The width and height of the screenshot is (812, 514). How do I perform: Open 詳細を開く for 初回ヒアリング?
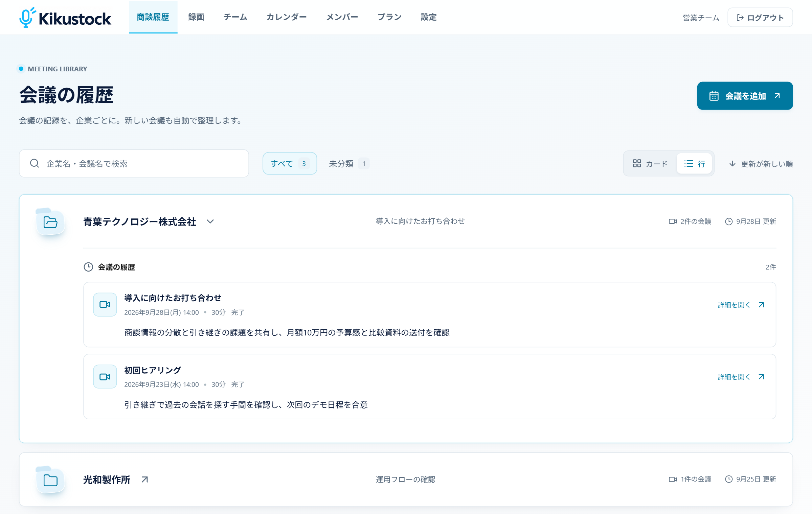click(741, 377)
